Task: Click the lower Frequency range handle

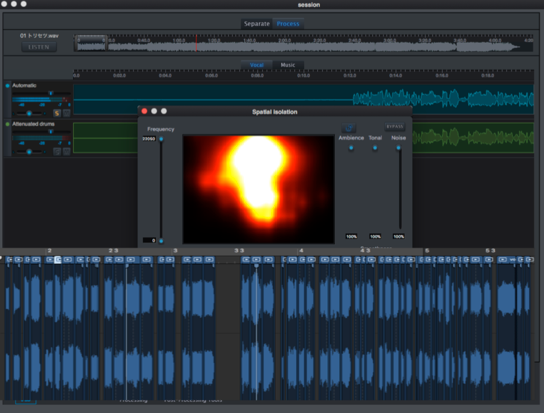Action: click(161, 241)
